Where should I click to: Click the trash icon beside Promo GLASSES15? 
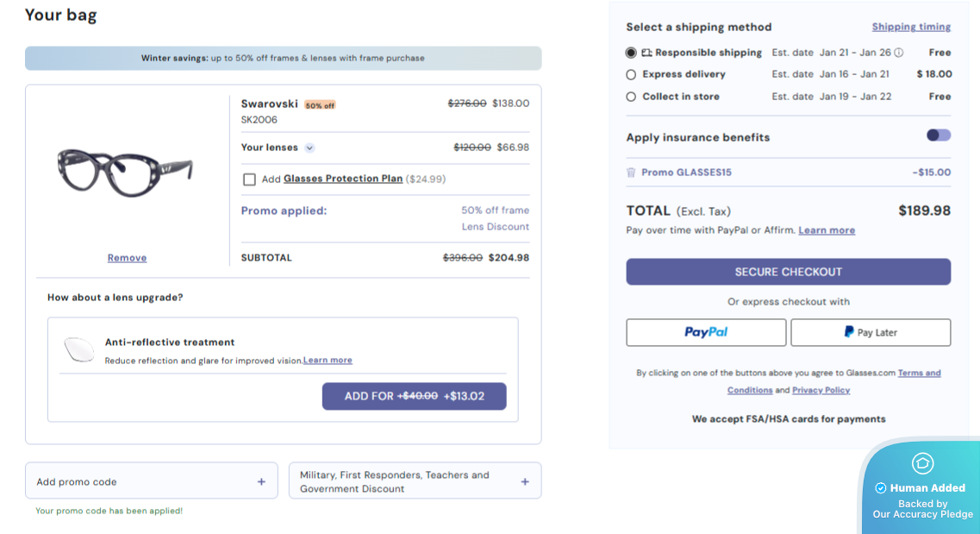click(631, 173)
